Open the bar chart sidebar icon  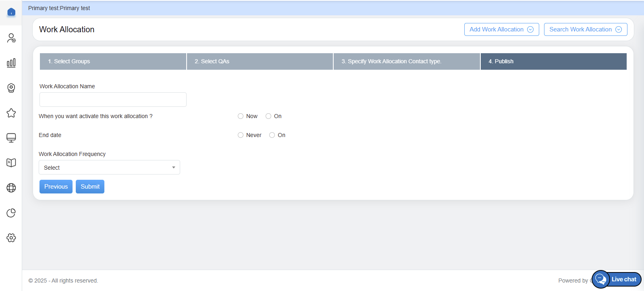coord(11,63)
